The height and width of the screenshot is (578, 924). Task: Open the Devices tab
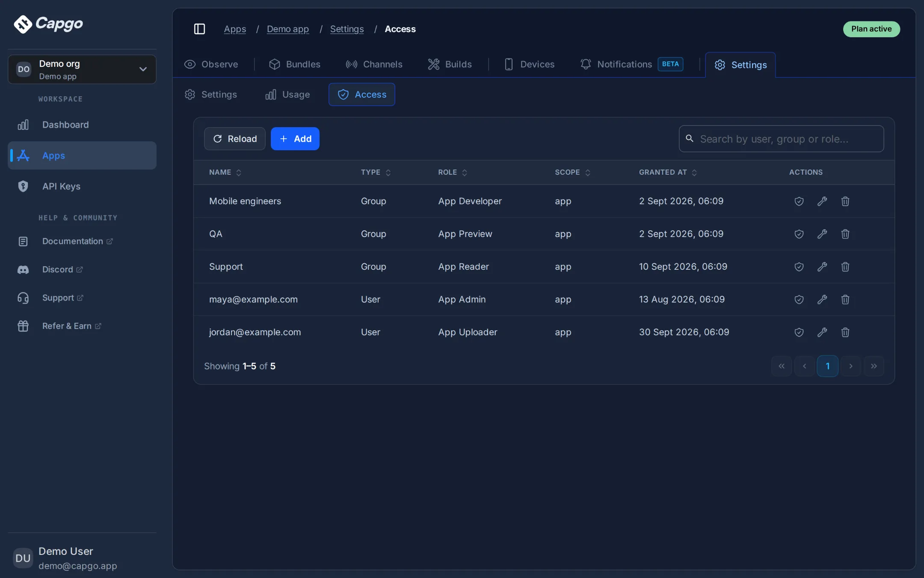(x=529, y=64)
